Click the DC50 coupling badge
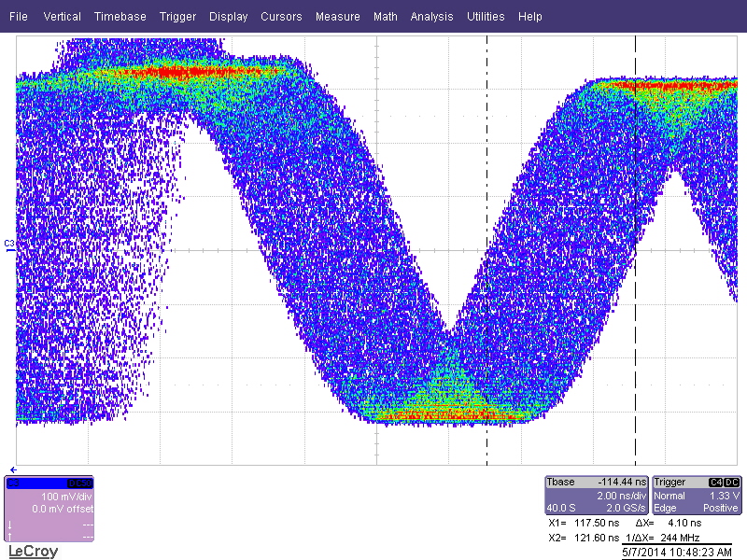 click(79, 483)
